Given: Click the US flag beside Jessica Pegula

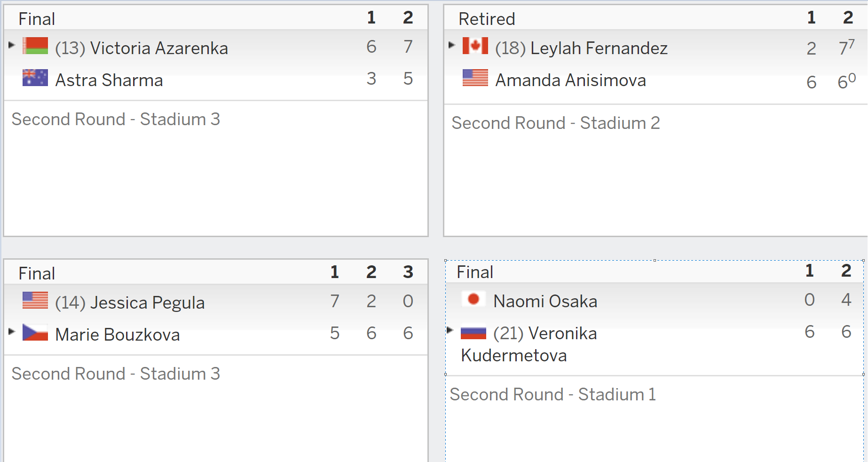Looking at the screenshot, I should pos(35,301).
